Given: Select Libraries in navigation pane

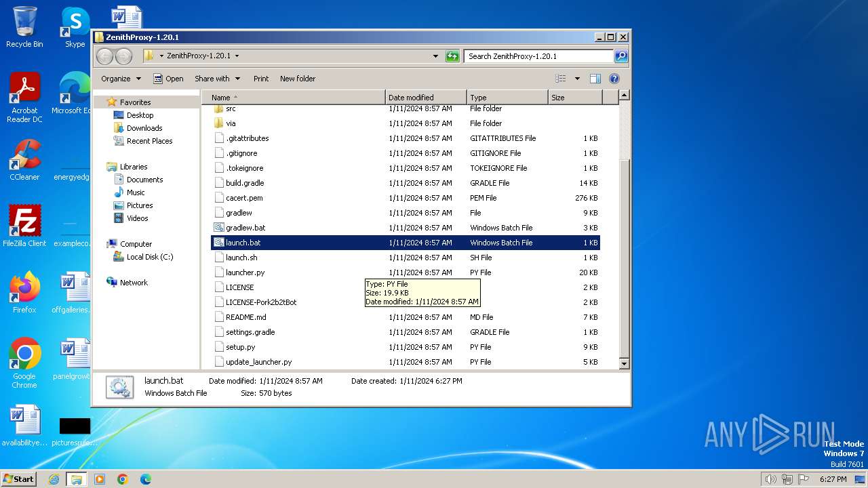Looking at the screenshot, I should [x=127, y=167].
